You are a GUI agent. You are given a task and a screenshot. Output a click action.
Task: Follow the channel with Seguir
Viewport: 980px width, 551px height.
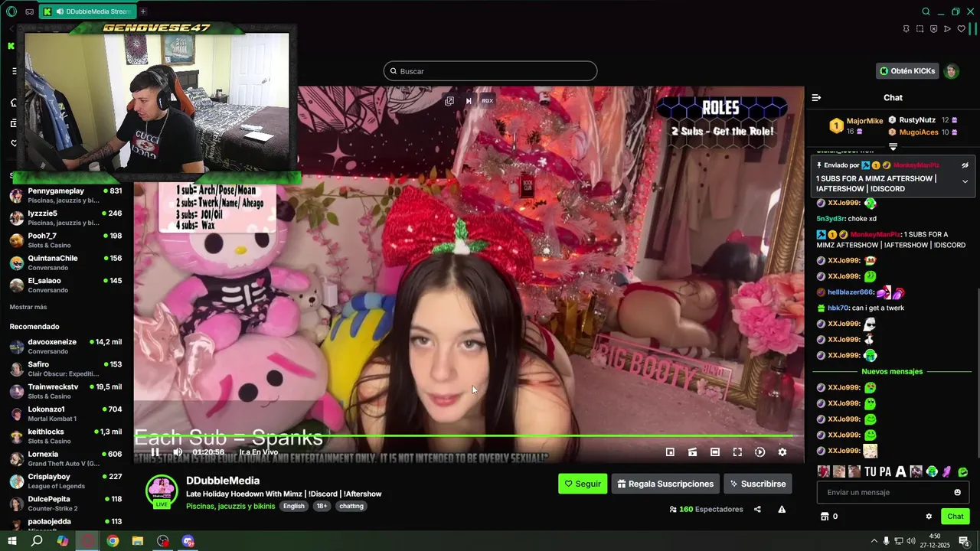583,484
